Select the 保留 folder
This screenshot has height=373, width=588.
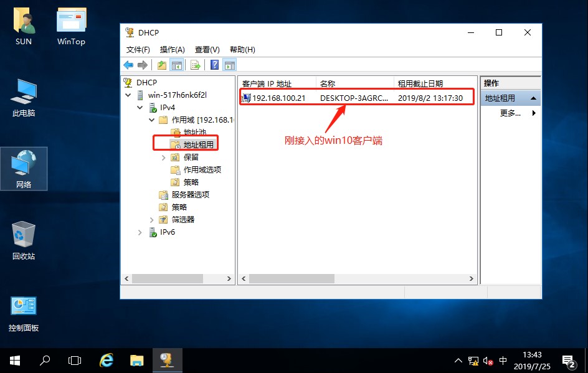coord(191,158)
